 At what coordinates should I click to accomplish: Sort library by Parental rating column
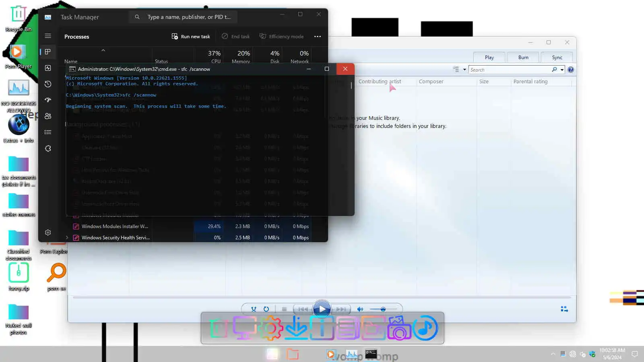pos(530,81)
